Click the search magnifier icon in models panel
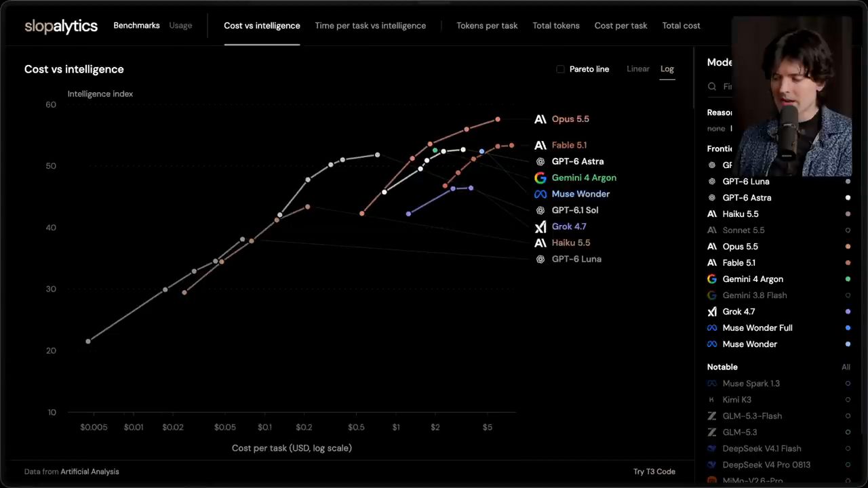 tap(712, 87)
